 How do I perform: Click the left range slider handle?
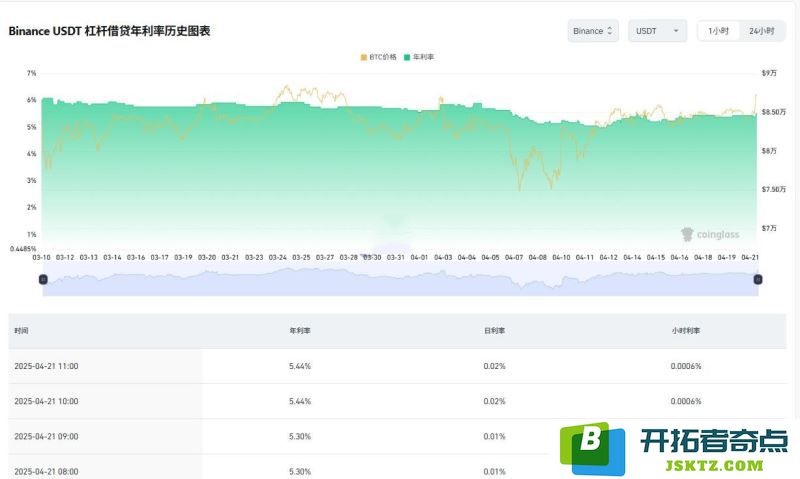pyautogui.click(x=43, y=279)
